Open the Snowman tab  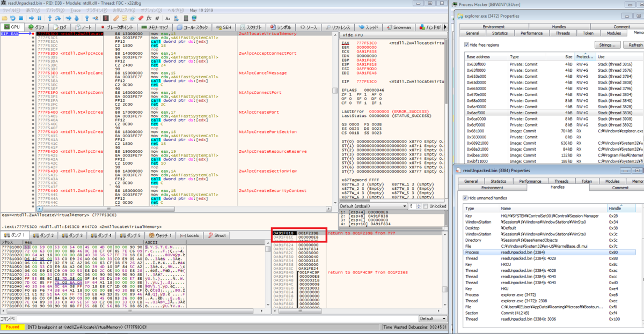[398, 27]
